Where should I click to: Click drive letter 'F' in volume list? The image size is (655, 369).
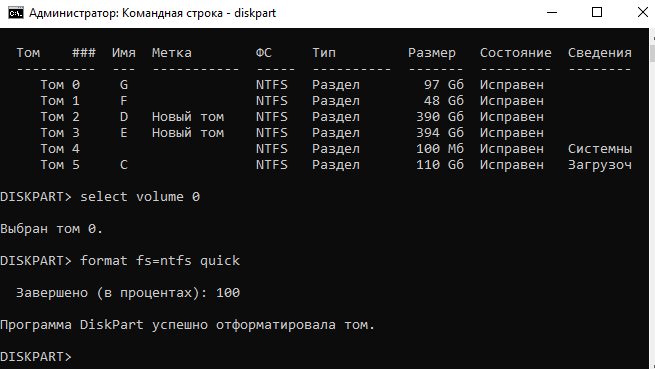click(124, 101)
